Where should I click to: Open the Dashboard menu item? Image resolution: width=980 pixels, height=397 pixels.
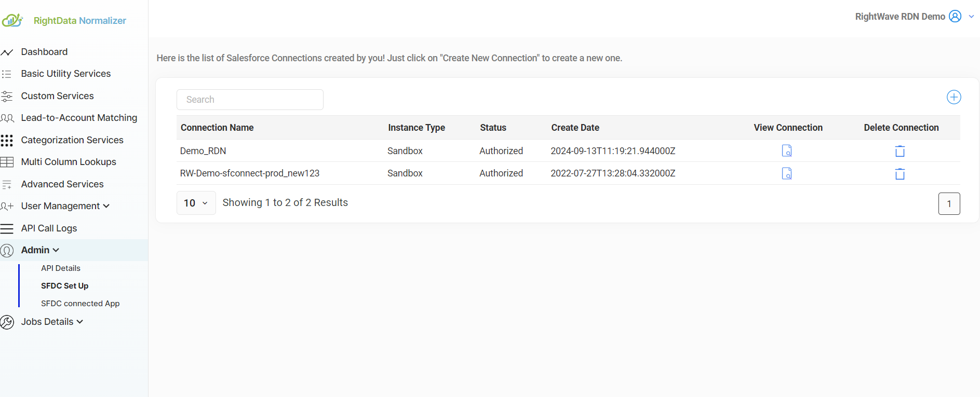click(44, 52)
